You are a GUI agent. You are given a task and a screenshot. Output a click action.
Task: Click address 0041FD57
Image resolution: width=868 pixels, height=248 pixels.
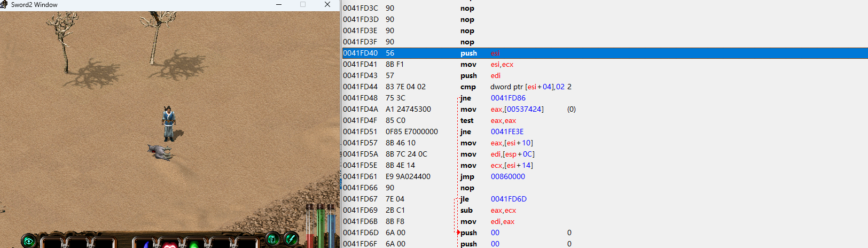(x=360, y=143)
